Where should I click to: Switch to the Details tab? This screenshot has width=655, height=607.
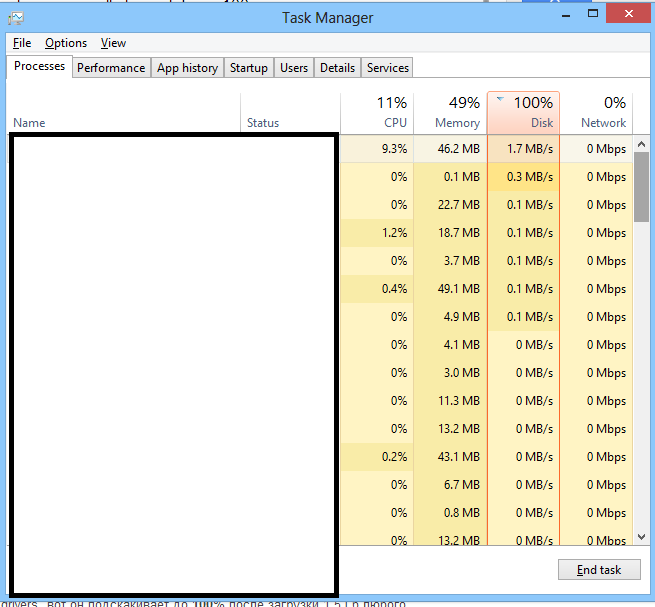[338, 68]
